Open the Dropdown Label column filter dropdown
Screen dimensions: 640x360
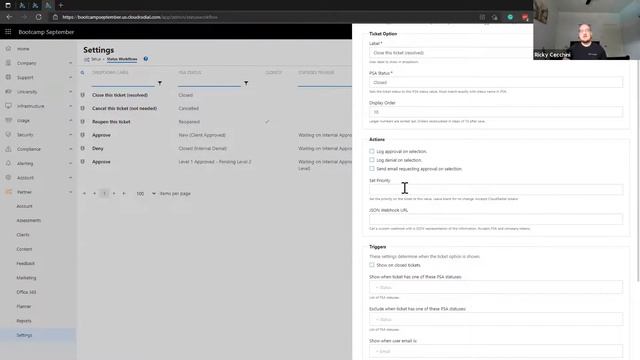coord(160,83)
